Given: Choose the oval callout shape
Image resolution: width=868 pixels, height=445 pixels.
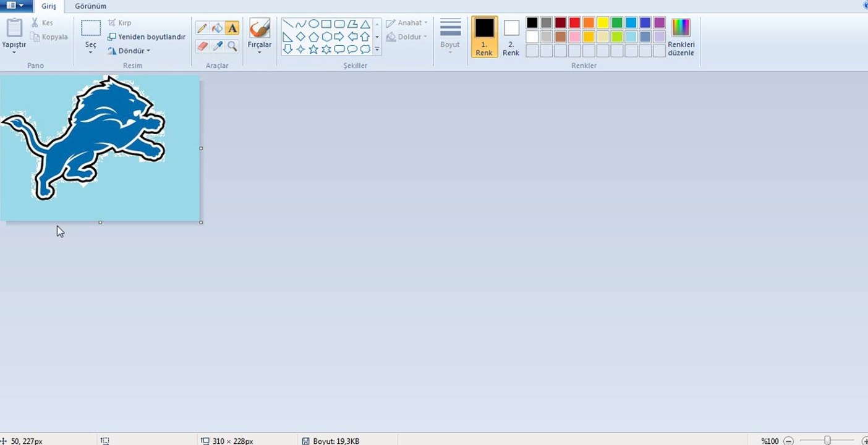Looking at the screenshot, I should coord(352,49).
